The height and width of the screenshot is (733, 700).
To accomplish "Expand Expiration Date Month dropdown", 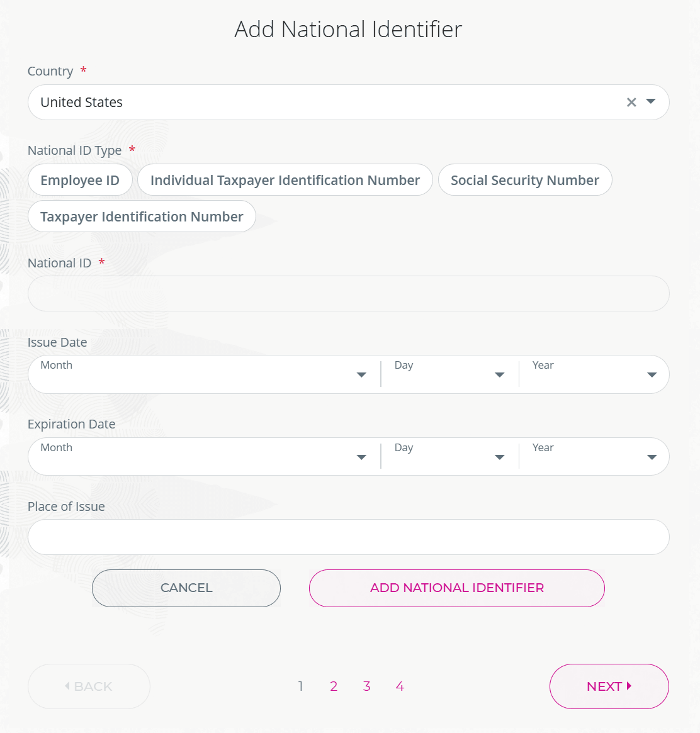I will pyautogui.click(x=361, y=457).
